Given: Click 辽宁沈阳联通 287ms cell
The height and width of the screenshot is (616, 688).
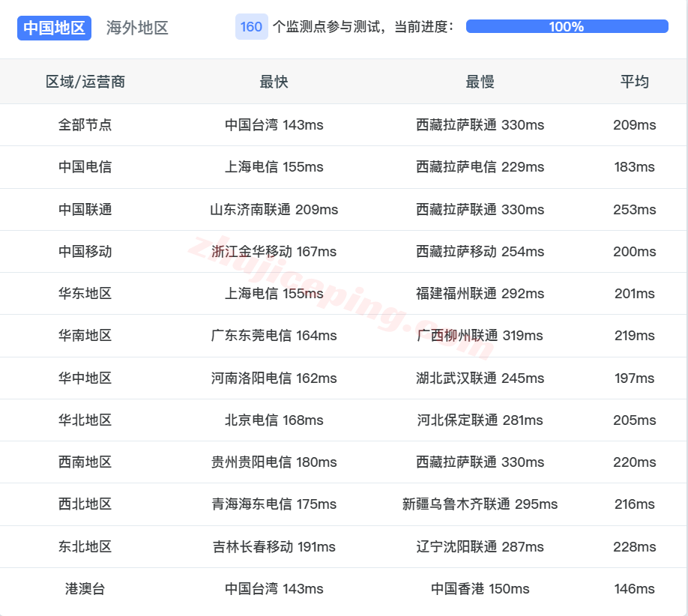Looking at the screenshot, I should [480, 546].
